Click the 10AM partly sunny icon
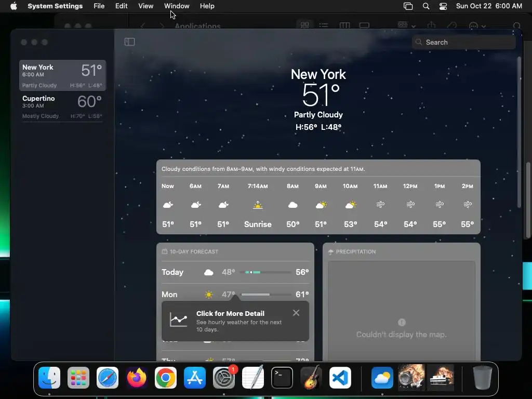 [x=351, y=205]
